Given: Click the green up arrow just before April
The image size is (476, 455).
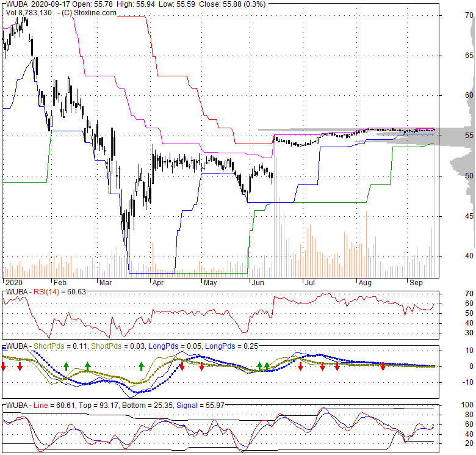Looking at the screenshot, I should tap(141, 366).
